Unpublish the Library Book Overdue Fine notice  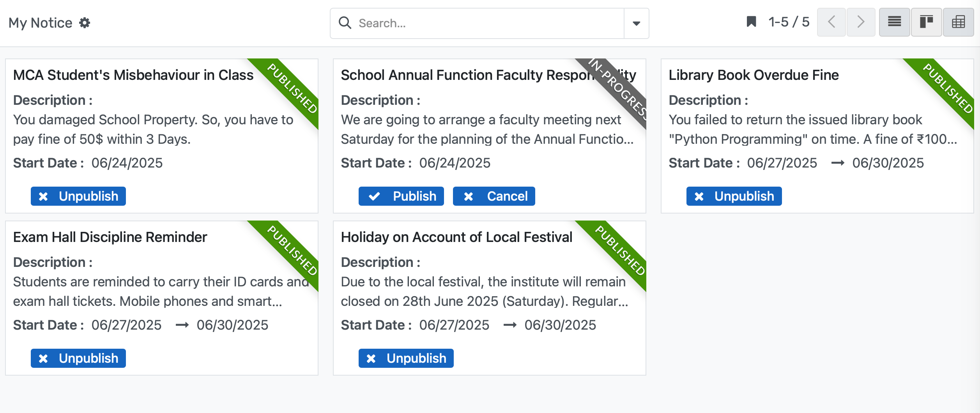coord(734,196)
